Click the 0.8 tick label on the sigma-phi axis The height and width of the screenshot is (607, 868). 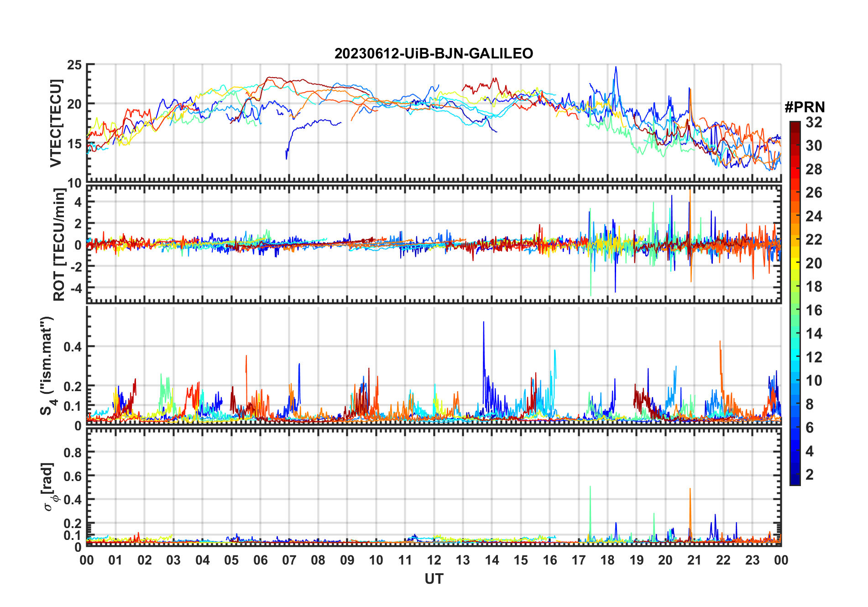coord(72,452)
